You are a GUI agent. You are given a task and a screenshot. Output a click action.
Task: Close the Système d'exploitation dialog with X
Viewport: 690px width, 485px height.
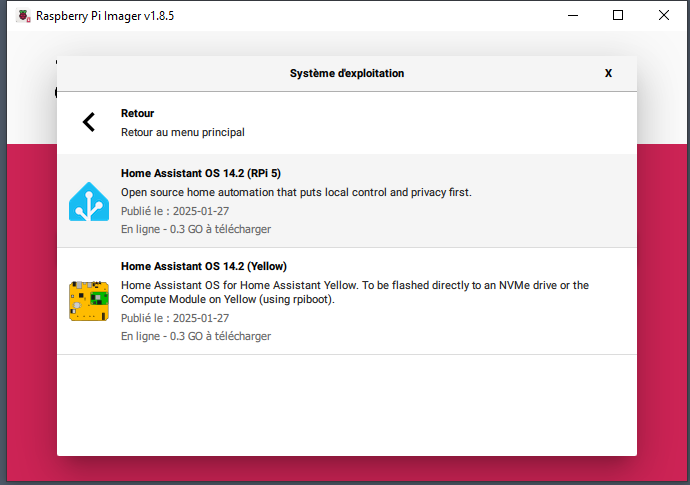(608, 73)
